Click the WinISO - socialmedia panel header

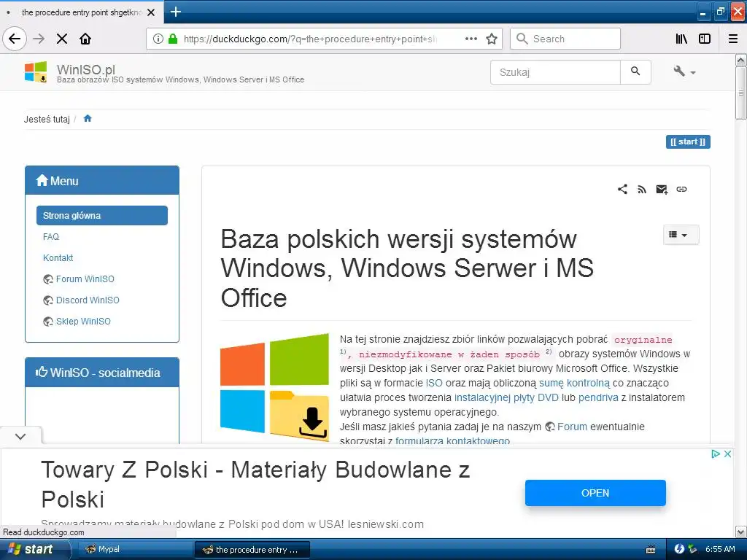[102, 373]
